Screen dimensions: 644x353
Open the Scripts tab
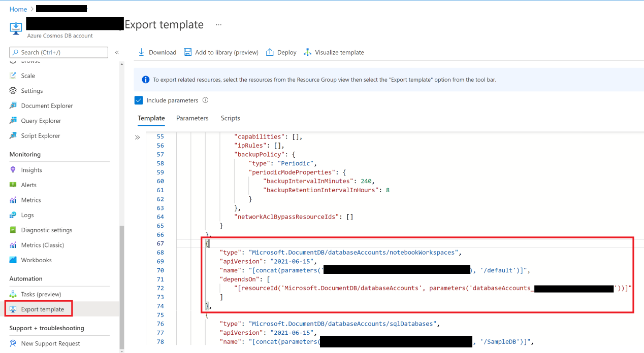(231, 118)
